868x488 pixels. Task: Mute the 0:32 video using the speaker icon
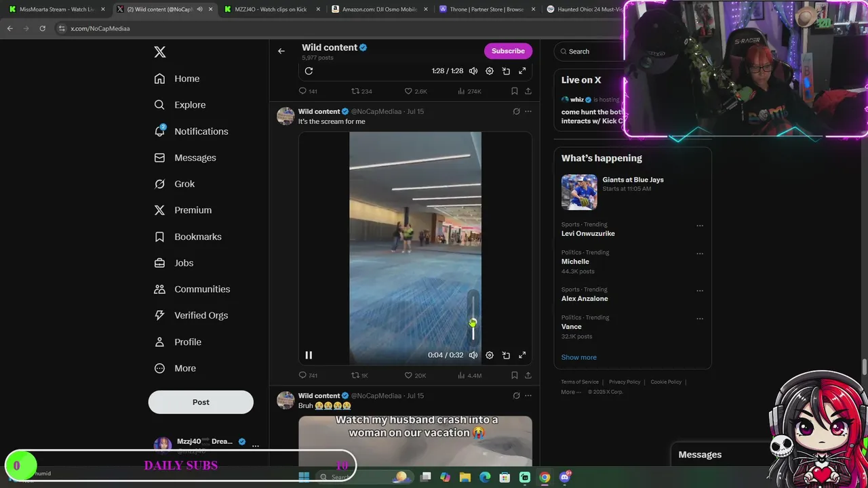[473, 355]
